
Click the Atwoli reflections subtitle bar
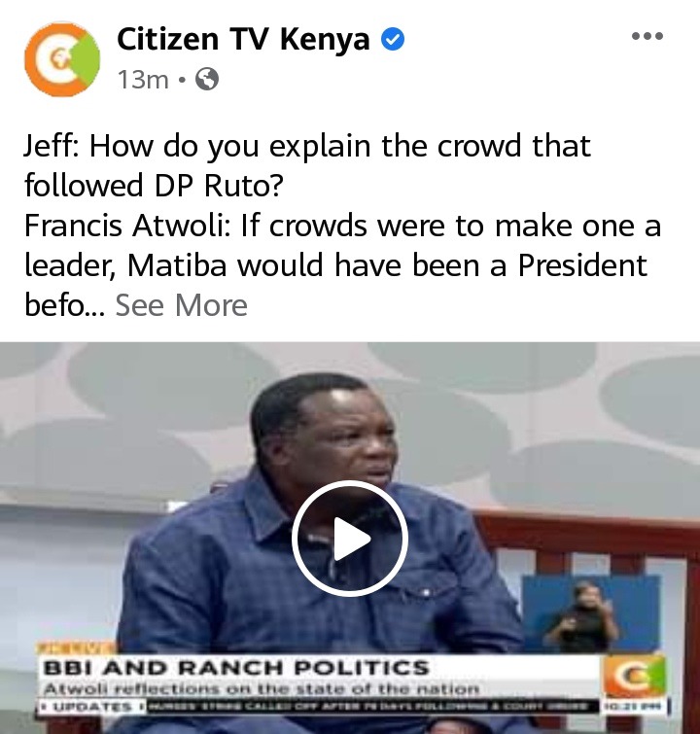coord(262,689)
